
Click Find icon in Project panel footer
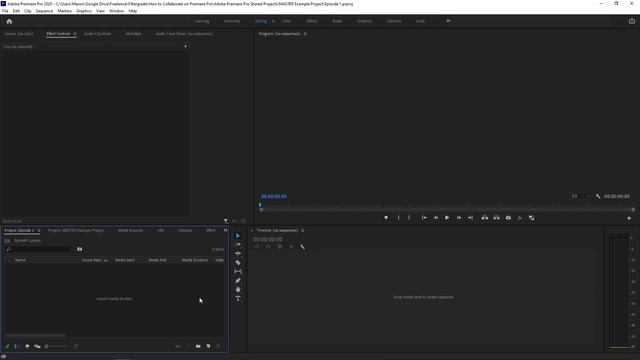pos(188,346)
